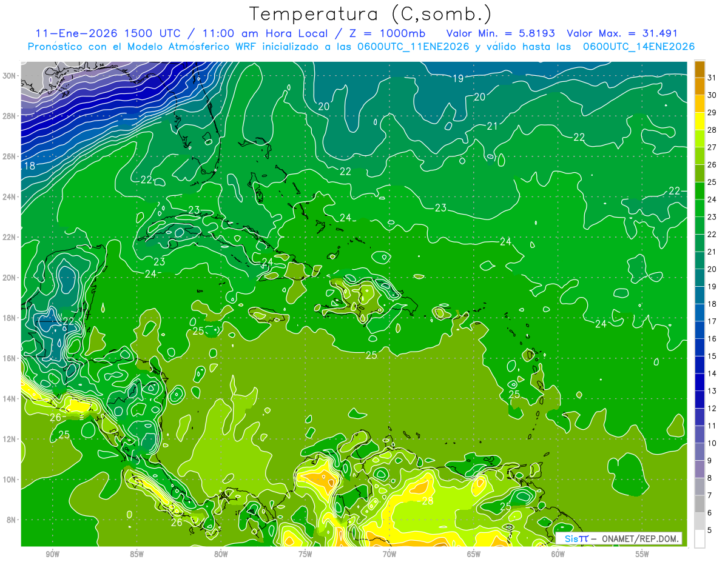Click "Valor Min. = 5.8193" readout
The image size is (728, 562).
(x=499, y=33)
